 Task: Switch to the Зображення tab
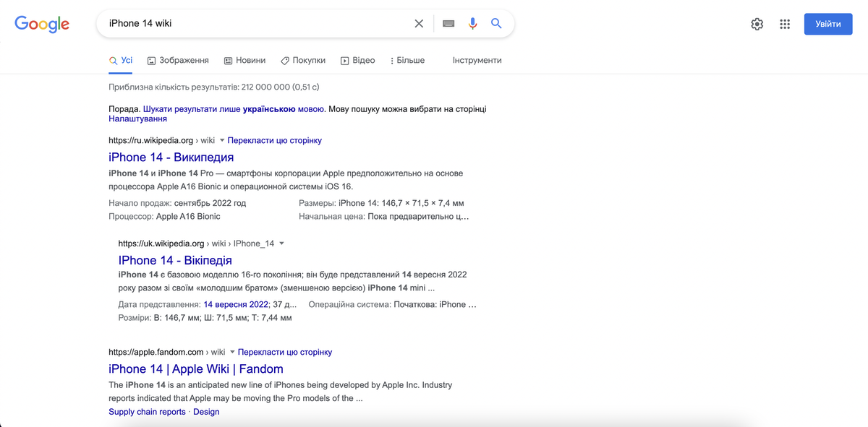pyautogui.click(x=178, y=61)
